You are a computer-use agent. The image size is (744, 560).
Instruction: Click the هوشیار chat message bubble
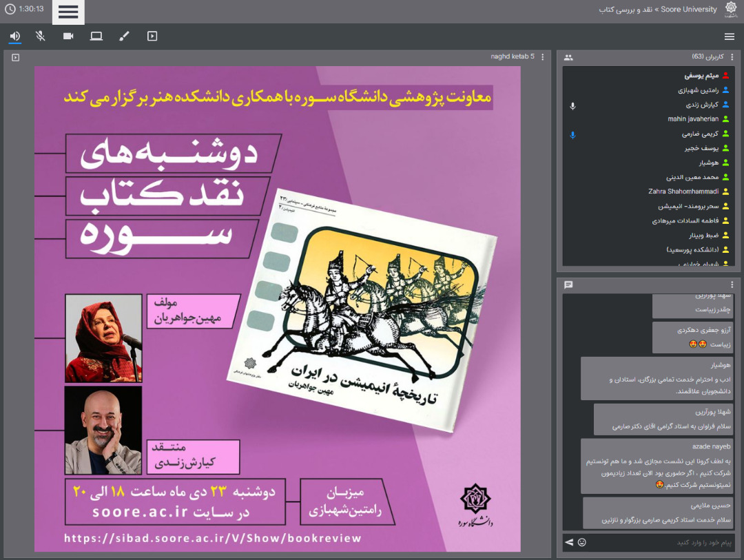[x=657, y=379]
